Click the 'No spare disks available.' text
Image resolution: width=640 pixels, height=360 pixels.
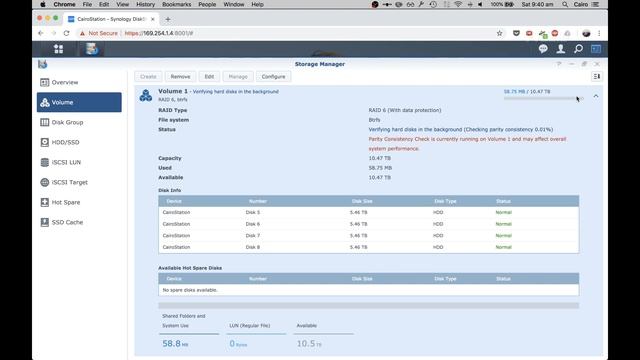tap(190, 290)
